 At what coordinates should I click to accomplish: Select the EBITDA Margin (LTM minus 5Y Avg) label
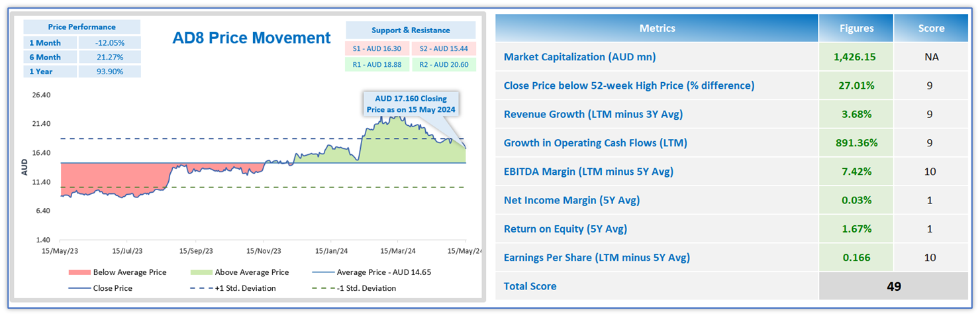(589, 172)
